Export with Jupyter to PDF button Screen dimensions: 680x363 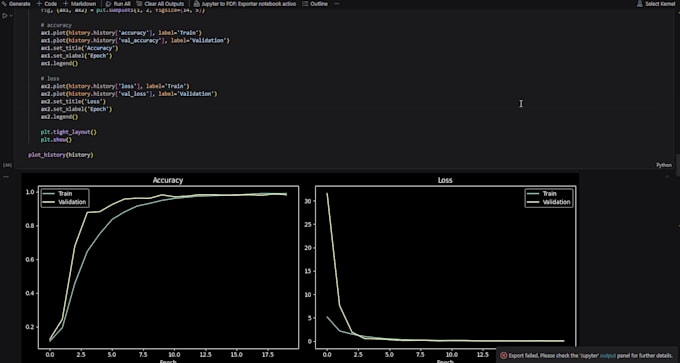pyautogui.click(x=245, y=3)
